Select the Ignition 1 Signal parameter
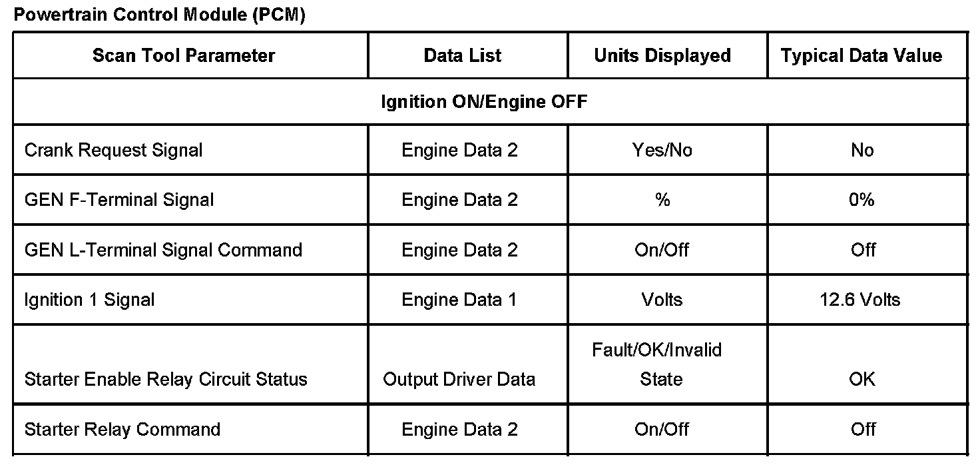 click(x=89, y=300)
